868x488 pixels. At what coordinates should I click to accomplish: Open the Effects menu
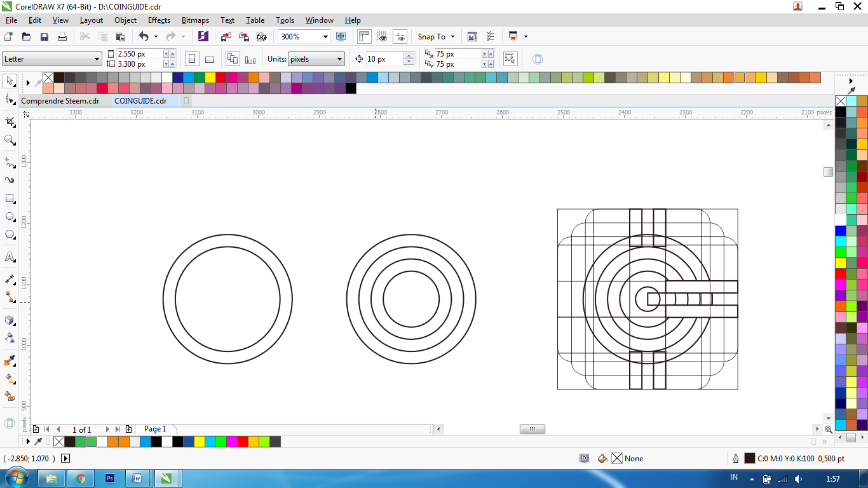159,20
